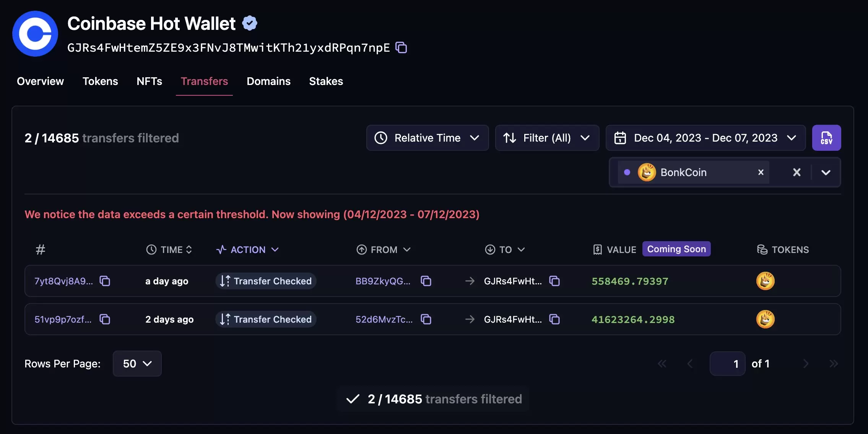Screen dimensions: 868x434
Task: Copy sender address 52d6MvzTc
Action: click(426, 319)
